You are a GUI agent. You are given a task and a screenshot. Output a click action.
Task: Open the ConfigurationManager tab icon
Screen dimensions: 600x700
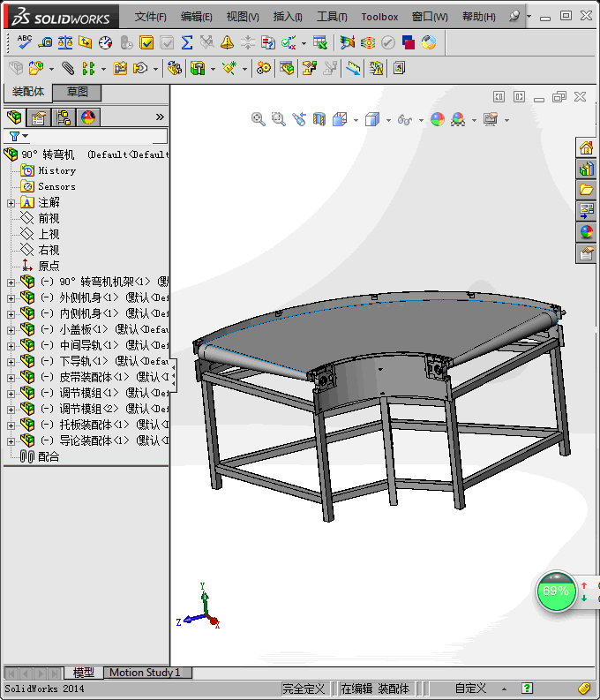64,117
